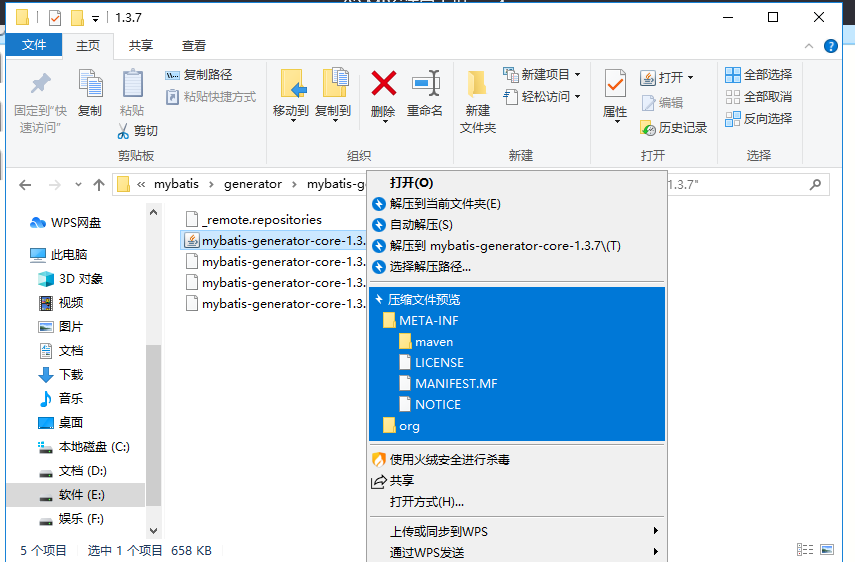Choose Open(O) in context menu
The width and height of the screenshot is (855, 562).
pyautogui.click(x=517, y=183)
